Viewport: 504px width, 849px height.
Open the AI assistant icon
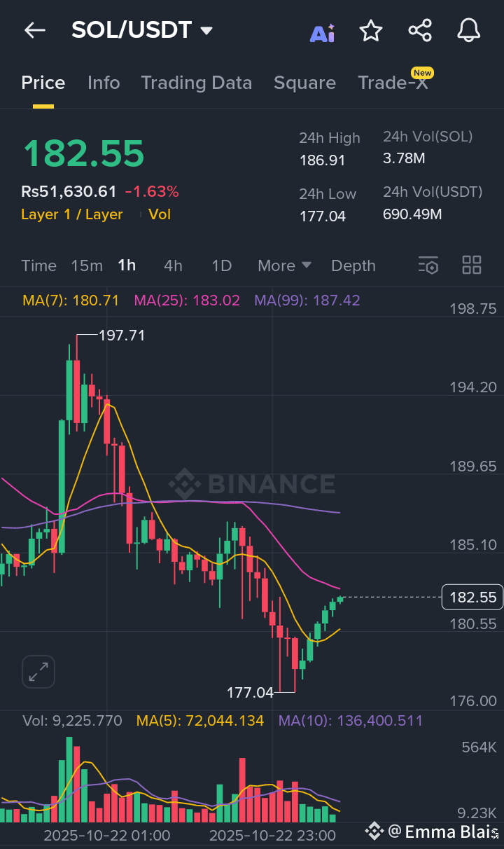pos(322,32)
